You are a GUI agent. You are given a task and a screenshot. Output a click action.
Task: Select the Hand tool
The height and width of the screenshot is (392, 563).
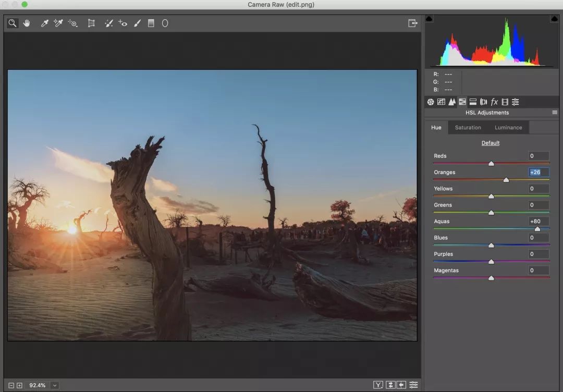point(27,23)
